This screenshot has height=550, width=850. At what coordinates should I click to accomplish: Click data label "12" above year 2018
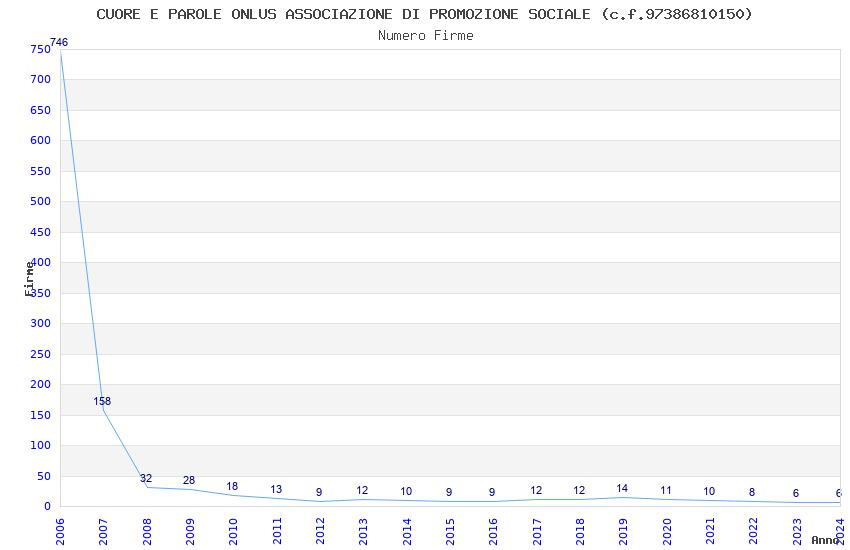[579, 490]
